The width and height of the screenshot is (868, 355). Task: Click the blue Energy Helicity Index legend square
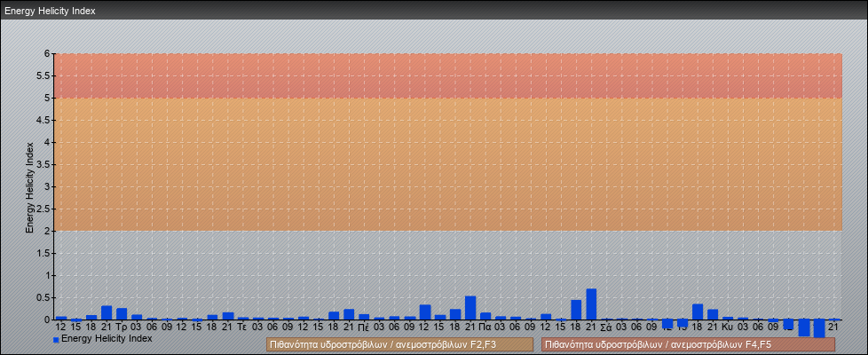pyautogui.click(x=56, y=339)
